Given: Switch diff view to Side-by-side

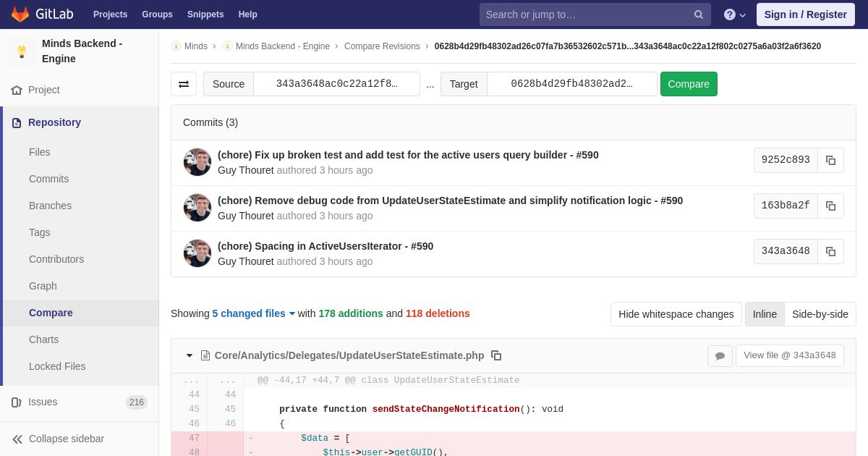Looking at the screenshot, I should pos(820,314).
